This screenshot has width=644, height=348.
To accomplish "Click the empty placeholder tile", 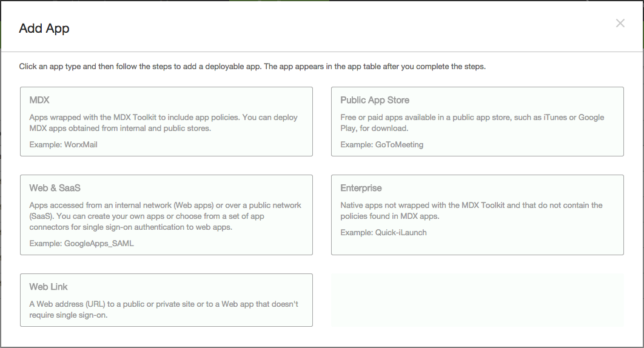I will coord(477,300).
